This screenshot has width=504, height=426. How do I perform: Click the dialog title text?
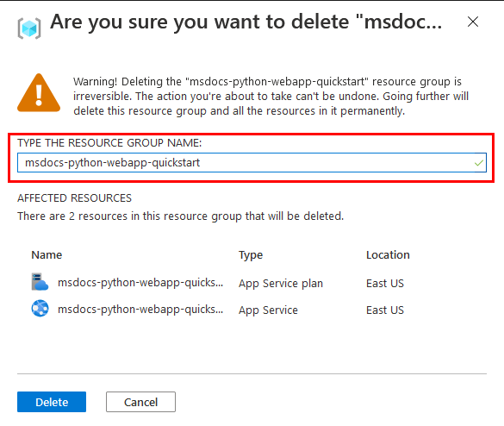pos(246,22)
